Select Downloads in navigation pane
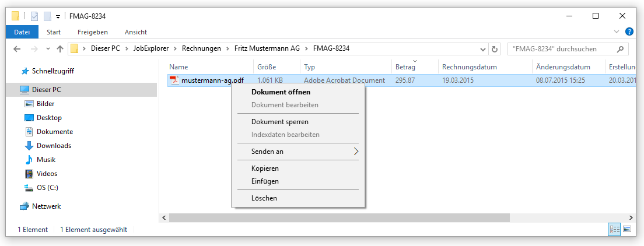The height and width of the screenshot is (246, 644). [54, 146]
